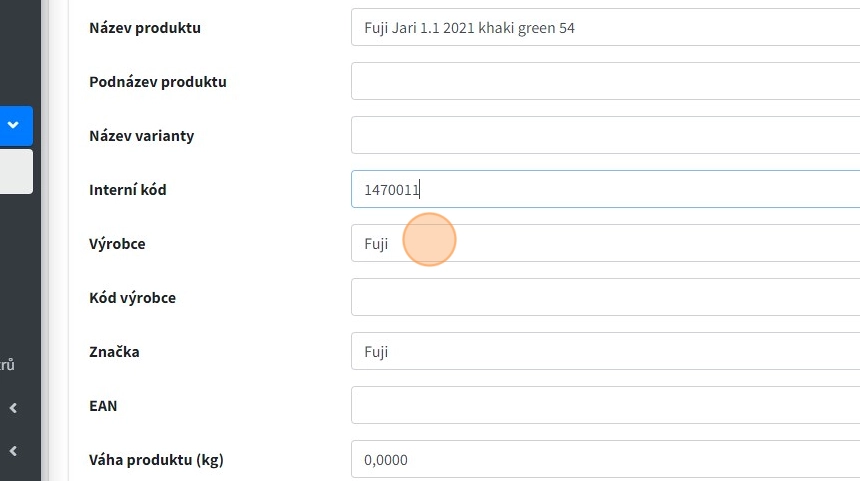Image resolution: width=860 pixels, height=481 pixels.
Task: Click the "EAN" label text
Action: (104, 406)
